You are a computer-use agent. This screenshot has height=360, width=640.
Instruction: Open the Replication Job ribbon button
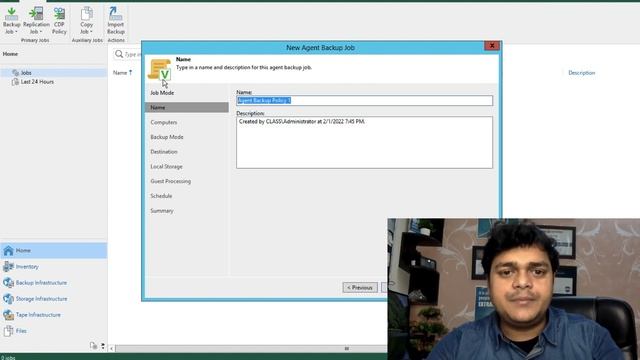coord(36,20)
